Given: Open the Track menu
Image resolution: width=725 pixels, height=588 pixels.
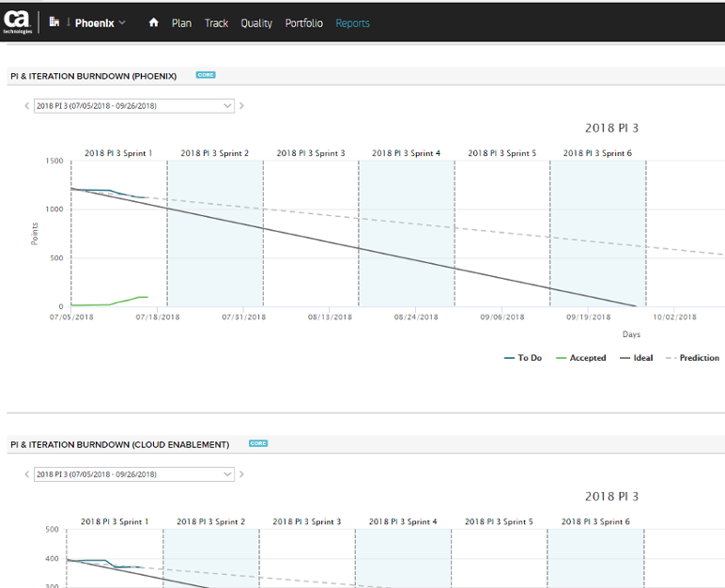Looking at the screenshot, I should click(x=216, y=23).
